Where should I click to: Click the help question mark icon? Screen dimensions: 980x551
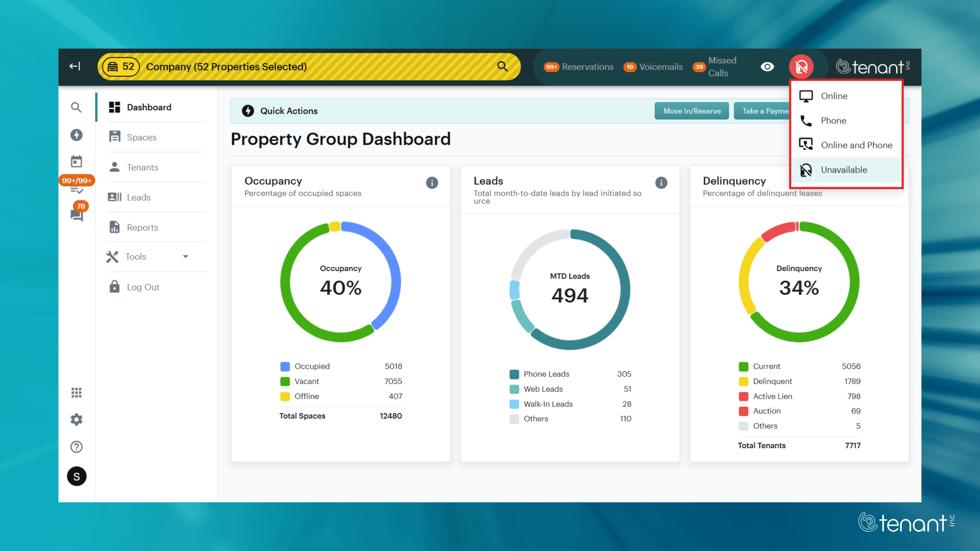point(77,447)
